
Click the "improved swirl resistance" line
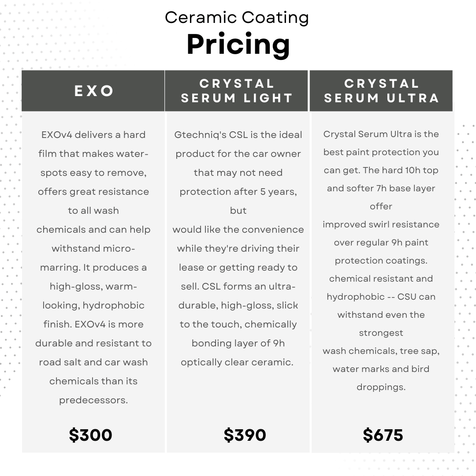(x=381, y=224)
